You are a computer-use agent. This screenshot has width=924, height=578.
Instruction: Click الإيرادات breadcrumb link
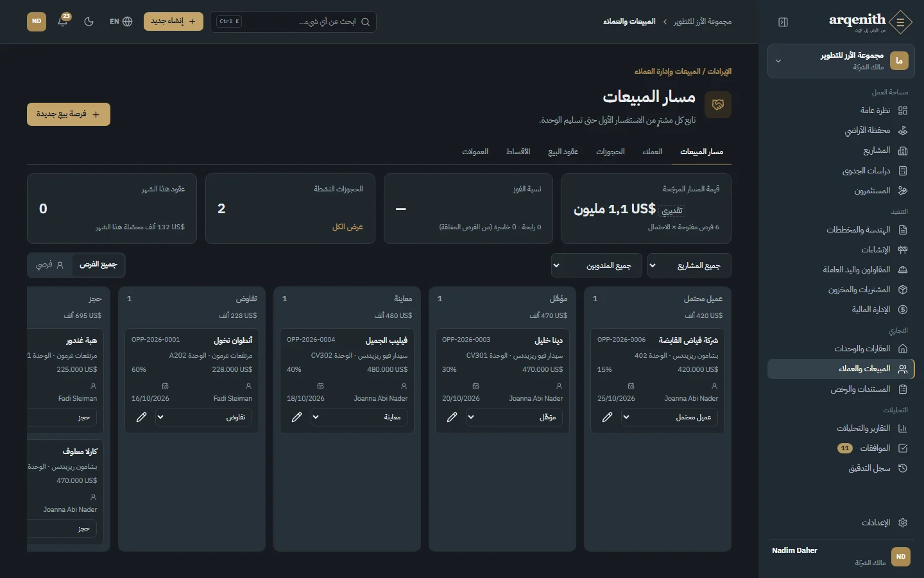click(x=719, y=71)
